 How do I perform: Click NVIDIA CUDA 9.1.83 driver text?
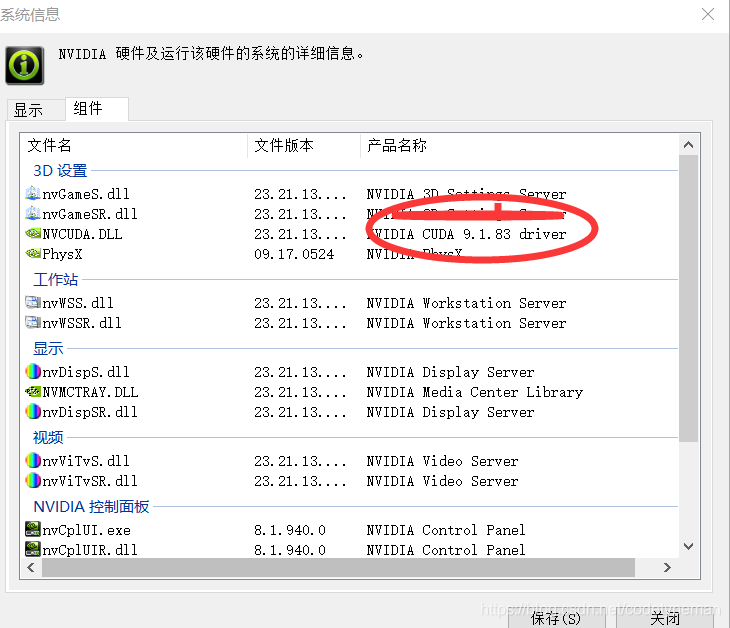coord(466,234)
